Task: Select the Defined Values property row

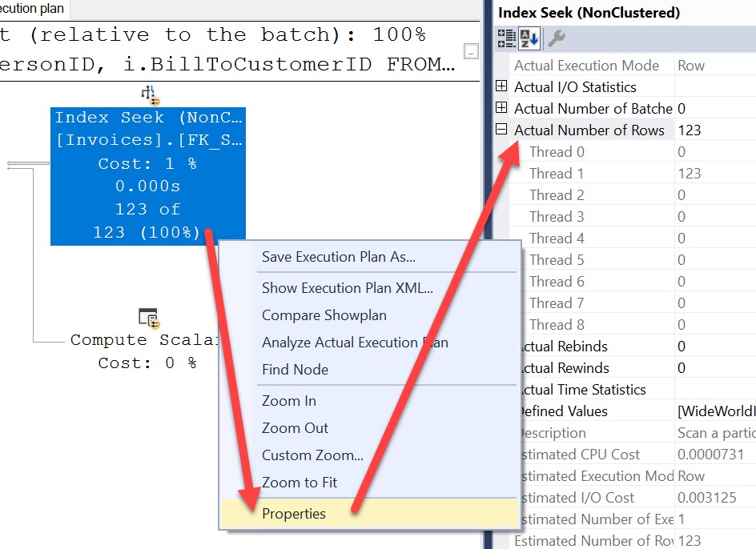Action: coord(638,411)
